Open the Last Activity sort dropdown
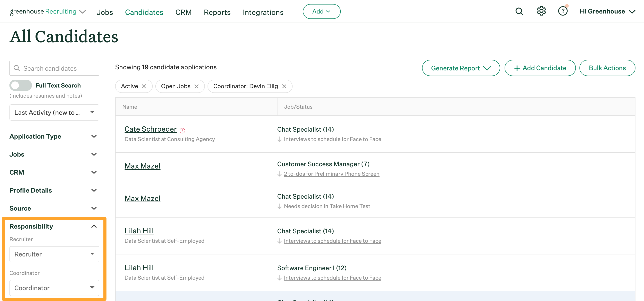Screen dimensions: 644x301 (54, 112)
